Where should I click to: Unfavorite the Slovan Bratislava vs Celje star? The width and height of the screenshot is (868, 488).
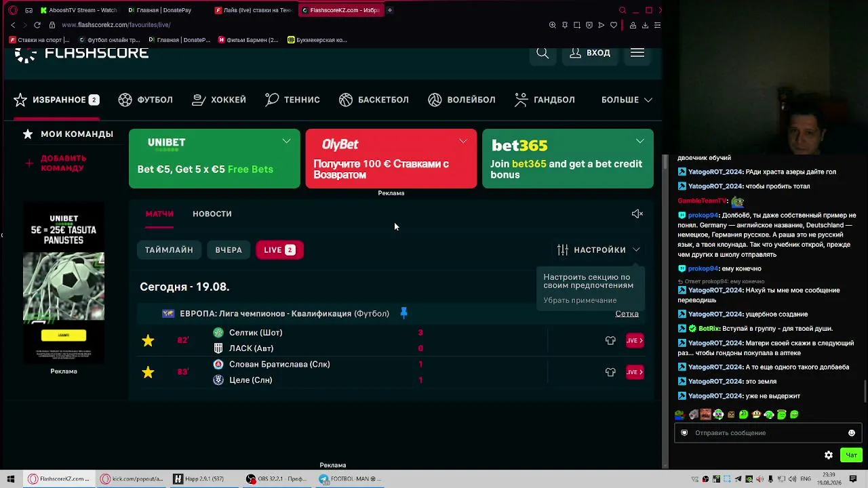tap(148, 372)
